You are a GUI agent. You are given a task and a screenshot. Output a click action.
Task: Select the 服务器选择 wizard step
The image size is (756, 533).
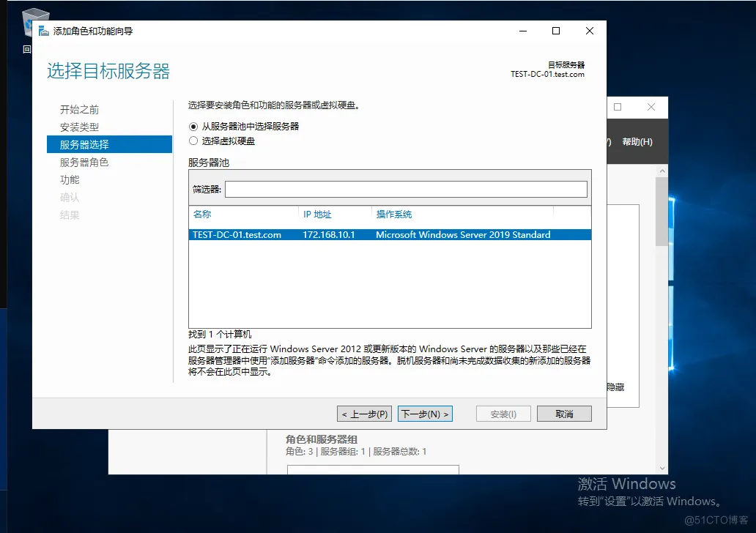pyautogui.click(x=109, y=144)
